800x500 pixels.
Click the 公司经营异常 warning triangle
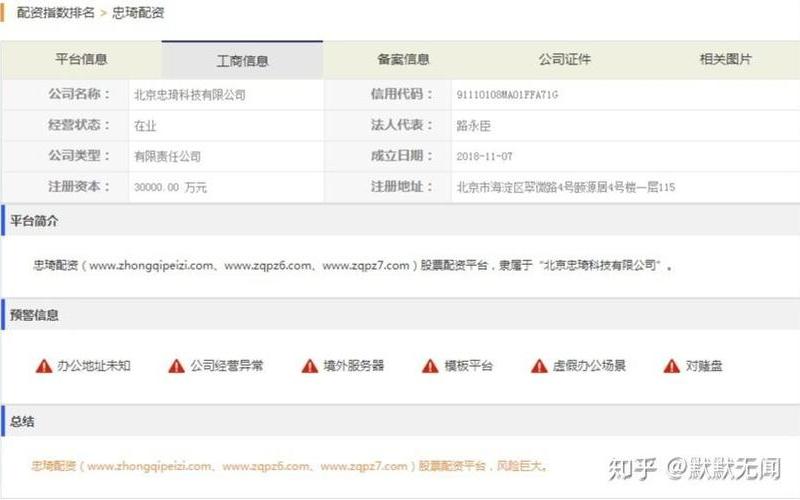click(177, 366)
